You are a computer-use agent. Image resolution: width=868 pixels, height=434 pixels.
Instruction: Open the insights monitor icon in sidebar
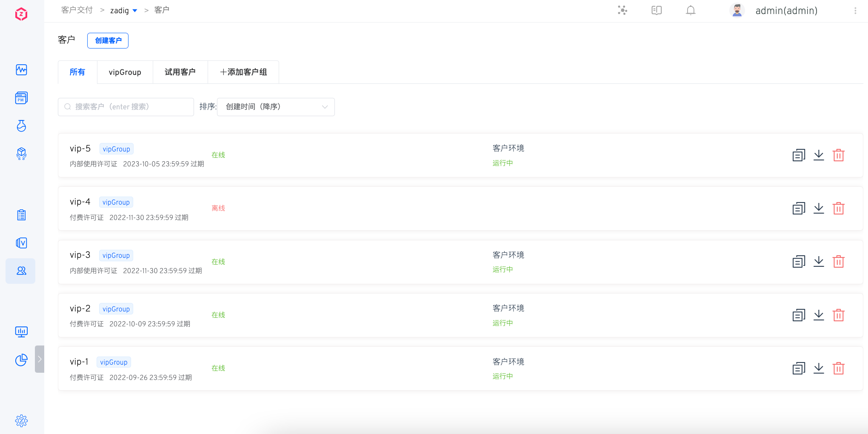pos(21,332)
